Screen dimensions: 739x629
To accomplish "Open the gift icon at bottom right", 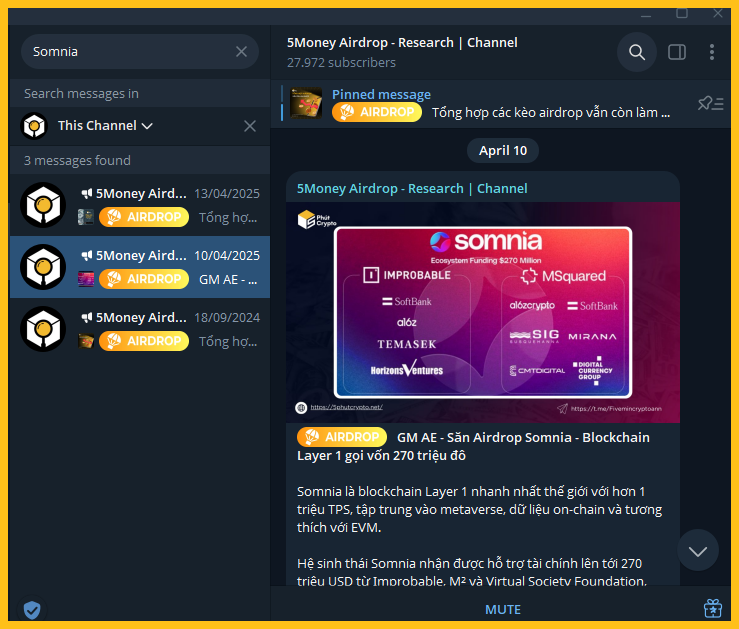I will [x=713, y=608].
